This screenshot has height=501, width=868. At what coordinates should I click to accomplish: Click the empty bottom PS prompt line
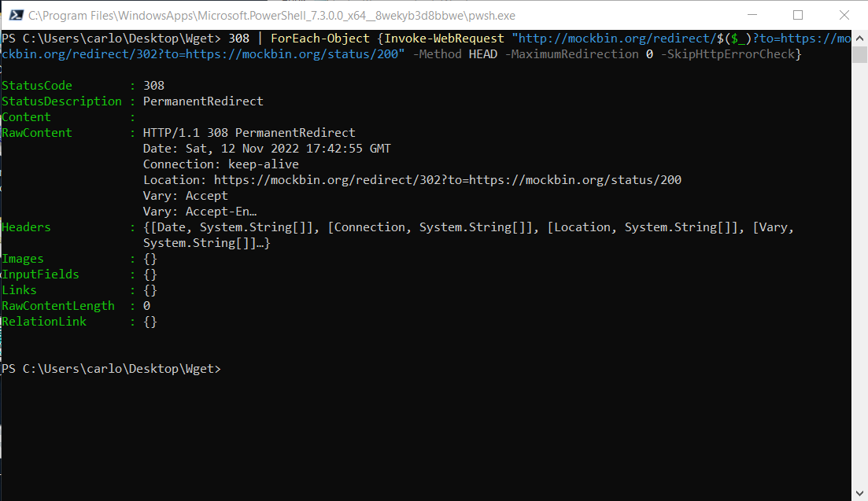coord(111,369)
